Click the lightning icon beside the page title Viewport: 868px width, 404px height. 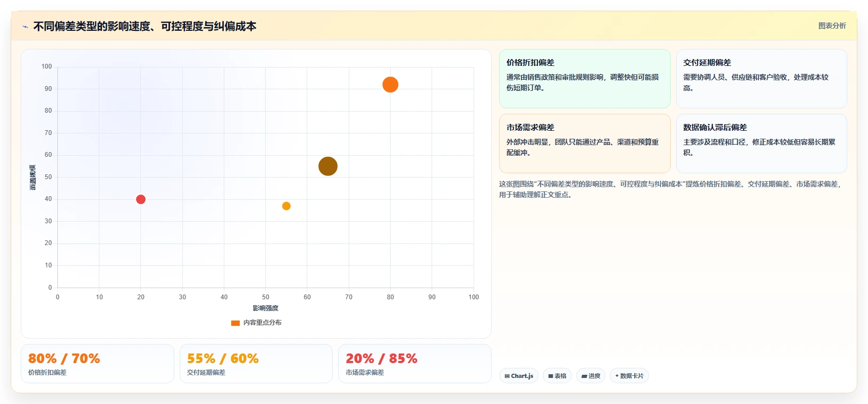pos(25,27)
